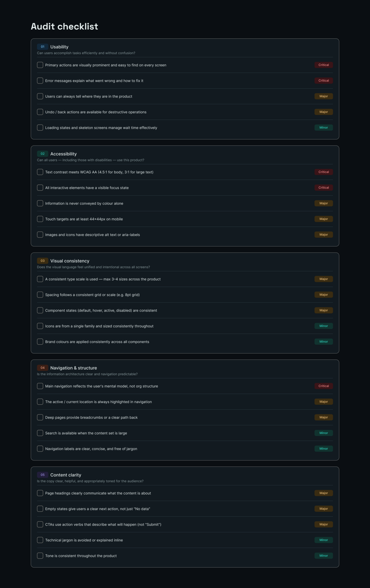Check 'Text contrast meets WCAG AA' box
370x588 pixels.
click(x=40, y=172)
